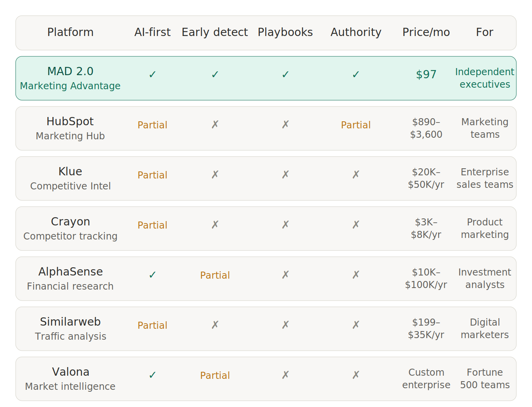Select the Crayon platform name
This screenshot has height=407, width=532.
click(70, 222)
